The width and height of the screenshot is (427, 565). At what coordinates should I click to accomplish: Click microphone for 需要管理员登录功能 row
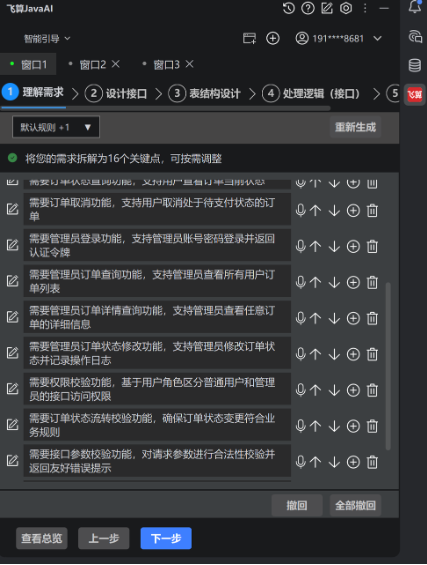point(301,246)
